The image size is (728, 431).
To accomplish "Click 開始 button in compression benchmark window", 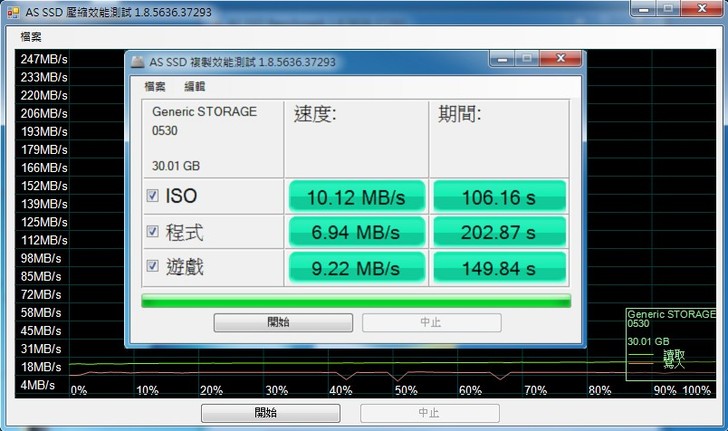I will click(270, 413).
